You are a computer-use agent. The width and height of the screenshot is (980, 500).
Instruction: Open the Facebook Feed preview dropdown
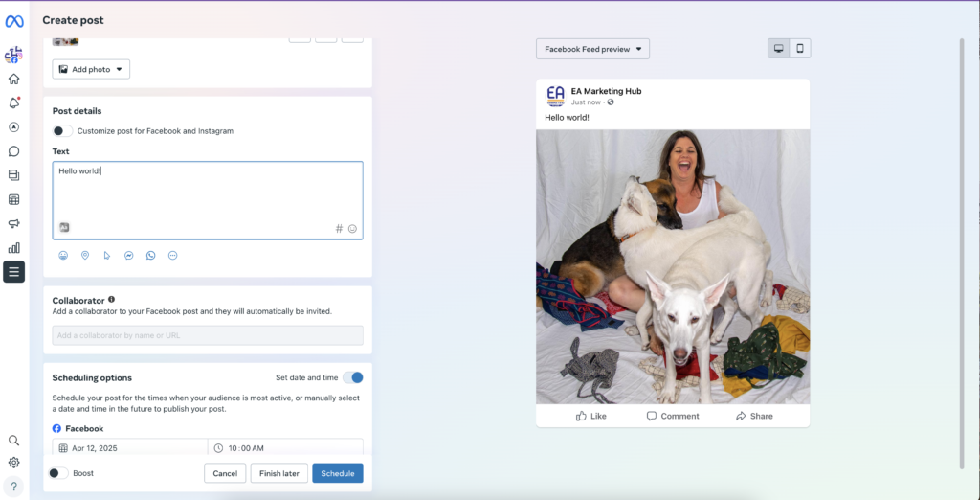click(x=592, y=49)
